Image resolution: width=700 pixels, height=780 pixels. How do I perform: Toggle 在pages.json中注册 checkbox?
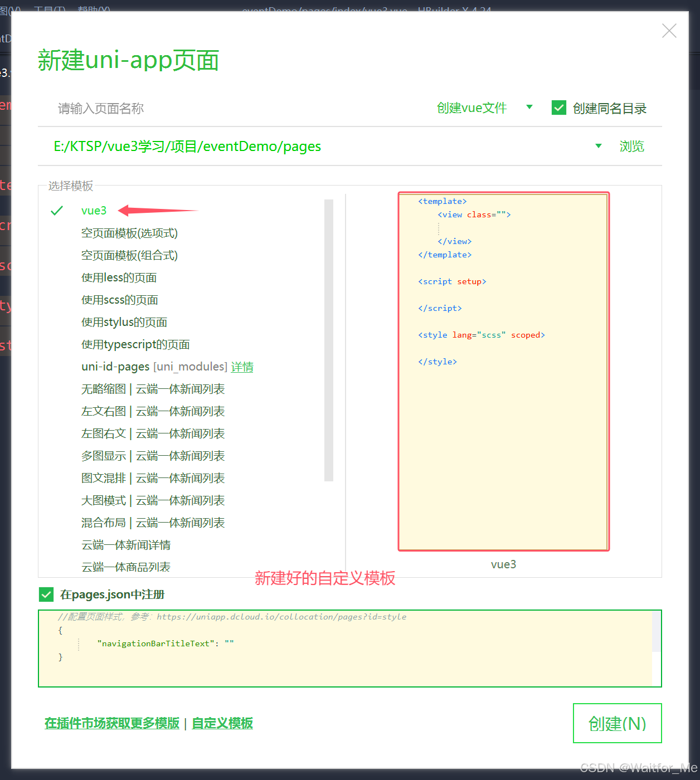[x=46, y=594]
